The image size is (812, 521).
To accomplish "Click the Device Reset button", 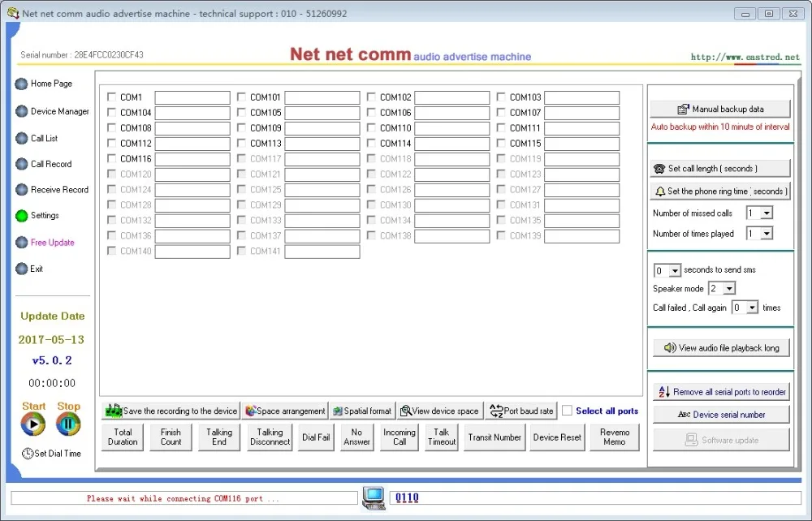I will coord(557,437).
